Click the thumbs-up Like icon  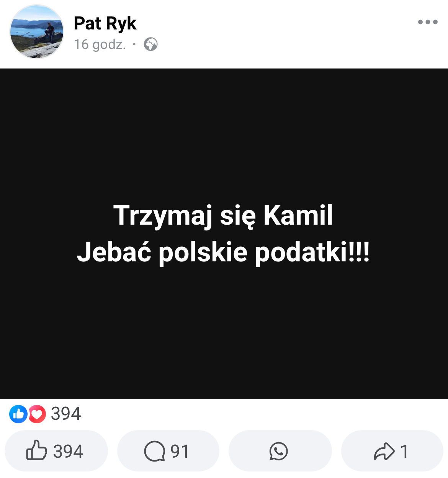point(36,450)
